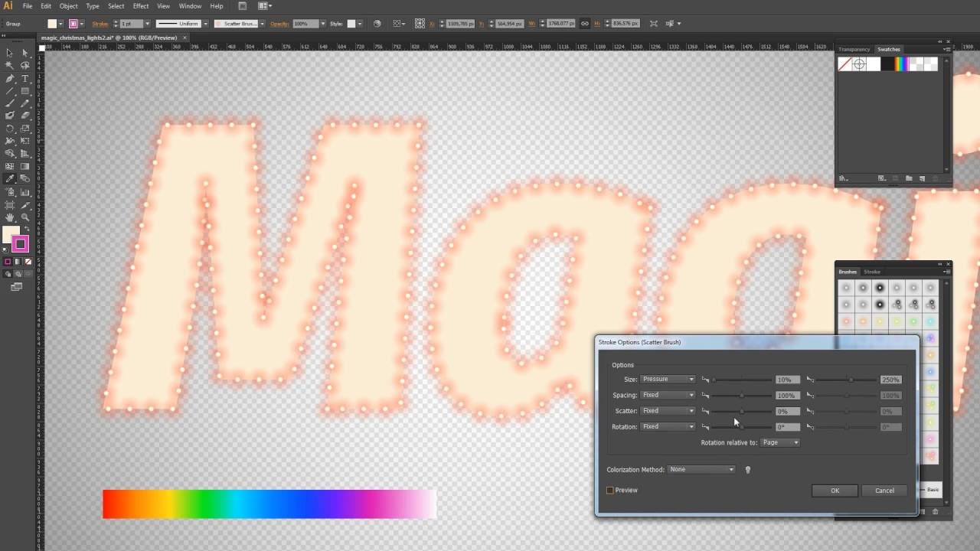980x551 pixels.
Task: Select the Pencil tool
Action: 24,103
